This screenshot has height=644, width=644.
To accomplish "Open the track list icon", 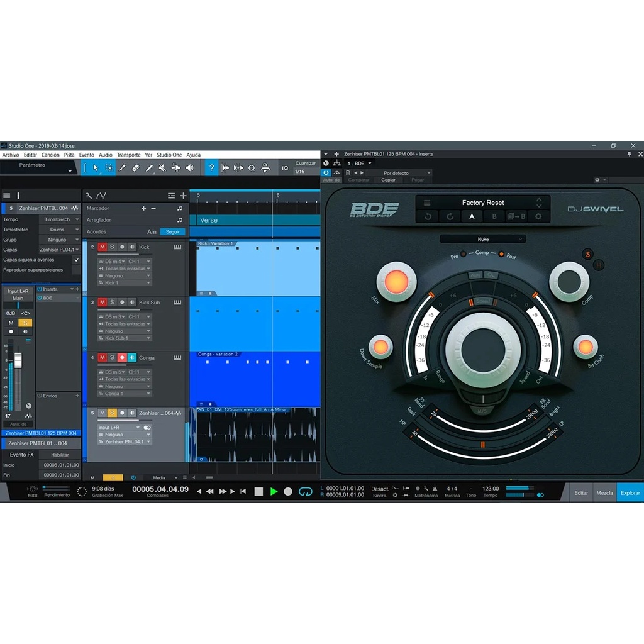I will click(171, 196).
